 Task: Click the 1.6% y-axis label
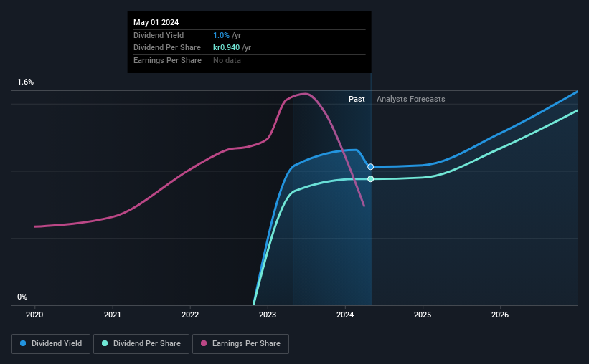26,82
